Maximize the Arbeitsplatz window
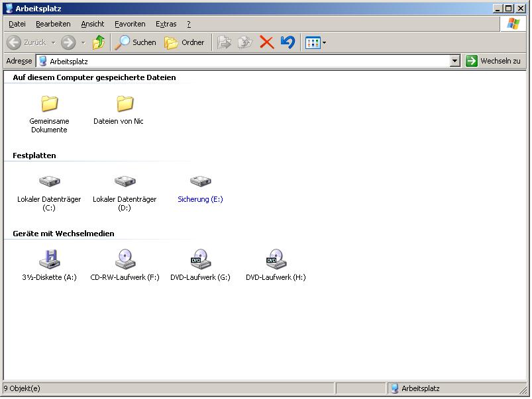 (x=509, y=9)
